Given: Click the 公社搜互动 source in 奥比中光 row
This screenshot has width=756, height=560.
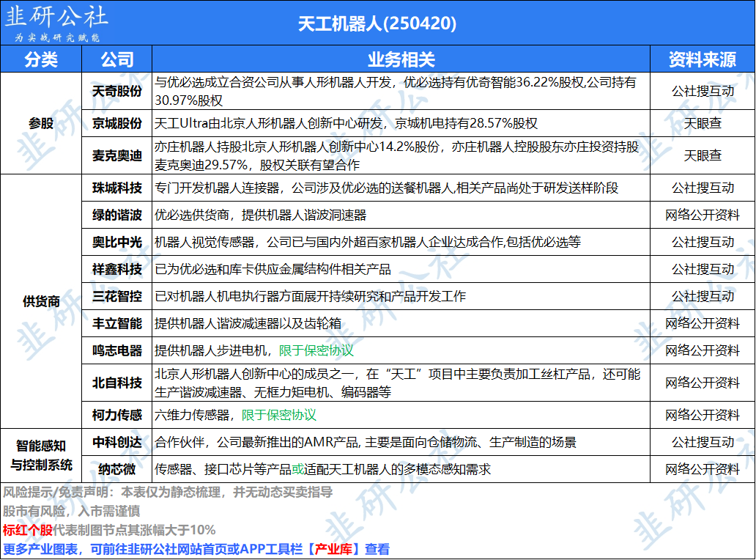Looking at the screenshot, I should point(703,242).
